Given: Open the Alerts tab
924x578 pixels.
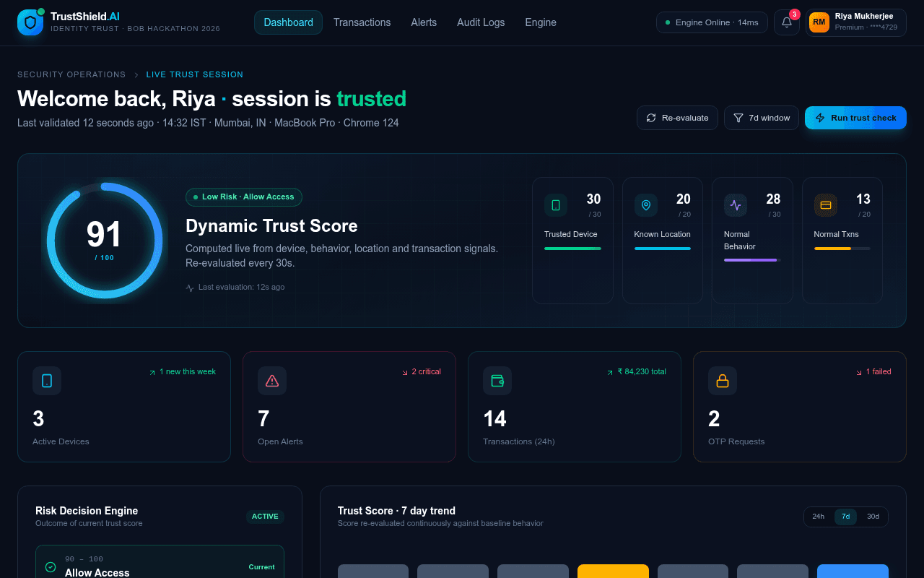Looking at the screenshot, I should [424, 22].
